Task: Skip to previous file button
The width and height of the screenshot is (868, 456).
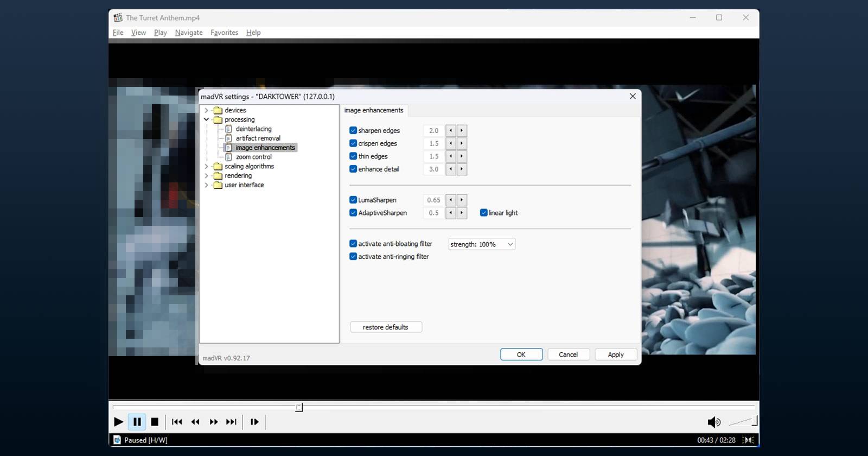Action: [x=177, y=422]
